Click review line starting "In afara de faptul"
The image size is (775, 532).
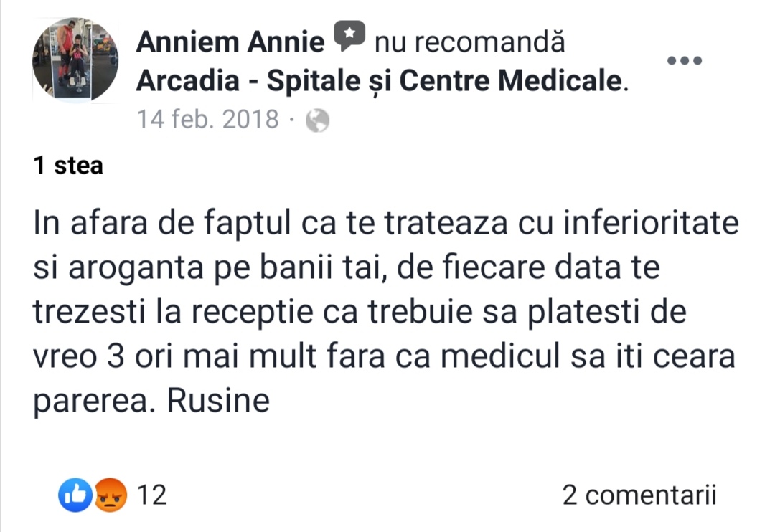pyautogui.click(x=386, y=223)
